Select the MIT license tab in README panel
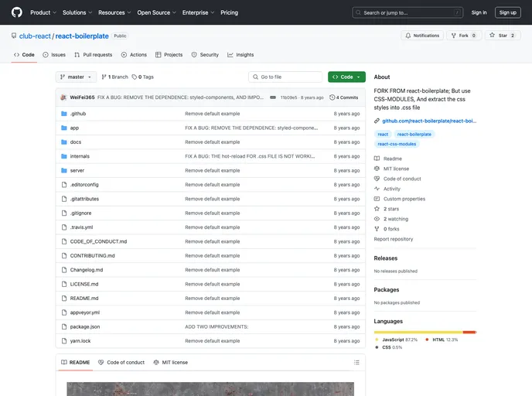Image resolution: width=532 pixels, height=396 pixels. point(170,363)
